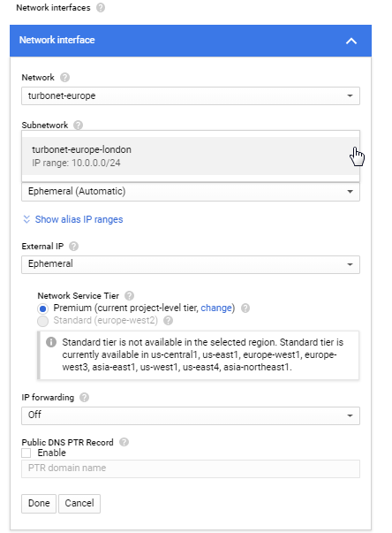Click help icon beside Network Service Tier

point(129,296)
